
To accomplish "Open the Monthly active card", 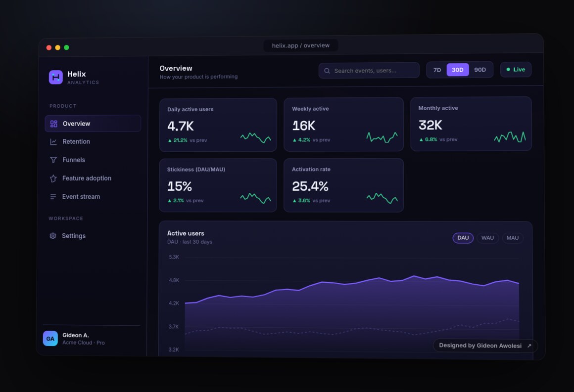I will [x=471, y=124].
